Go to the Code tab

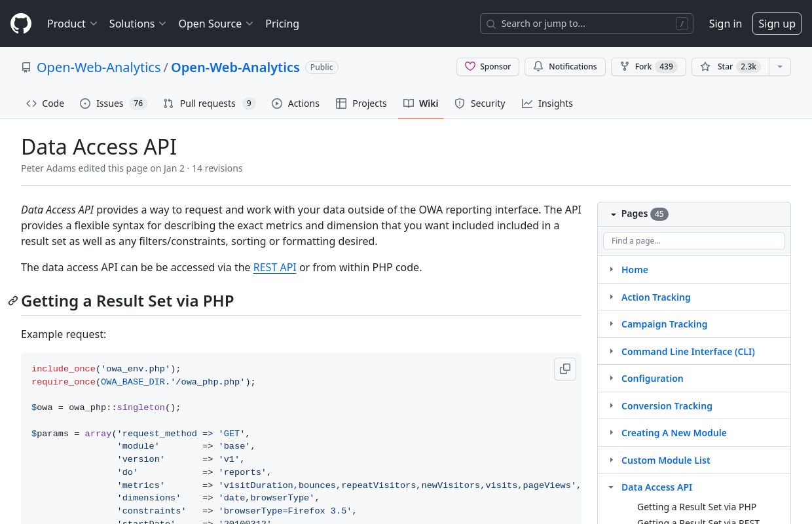(x=45, y=103)
